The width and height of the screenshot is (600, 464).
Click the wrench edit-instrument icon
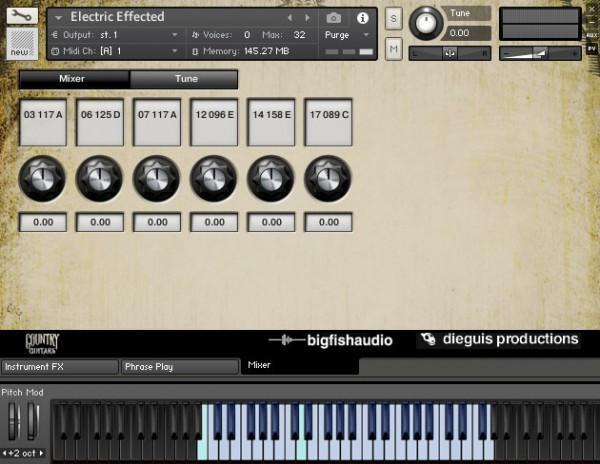point(18,16)
